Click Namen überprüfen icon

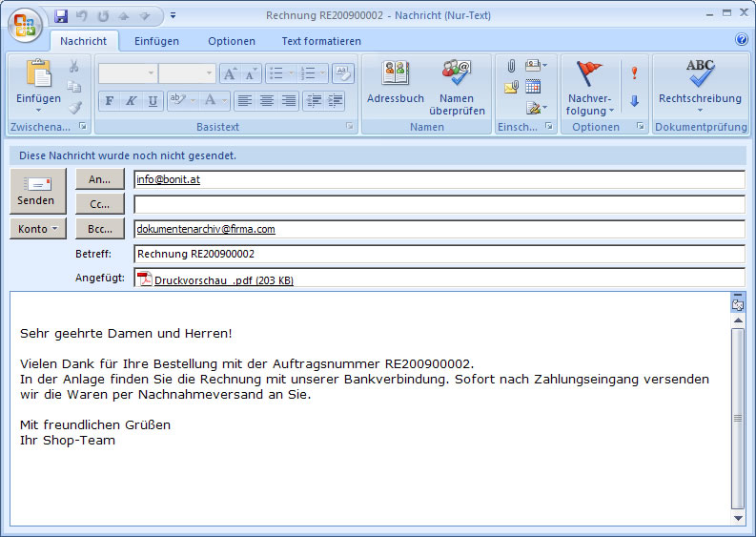[457, 88]
